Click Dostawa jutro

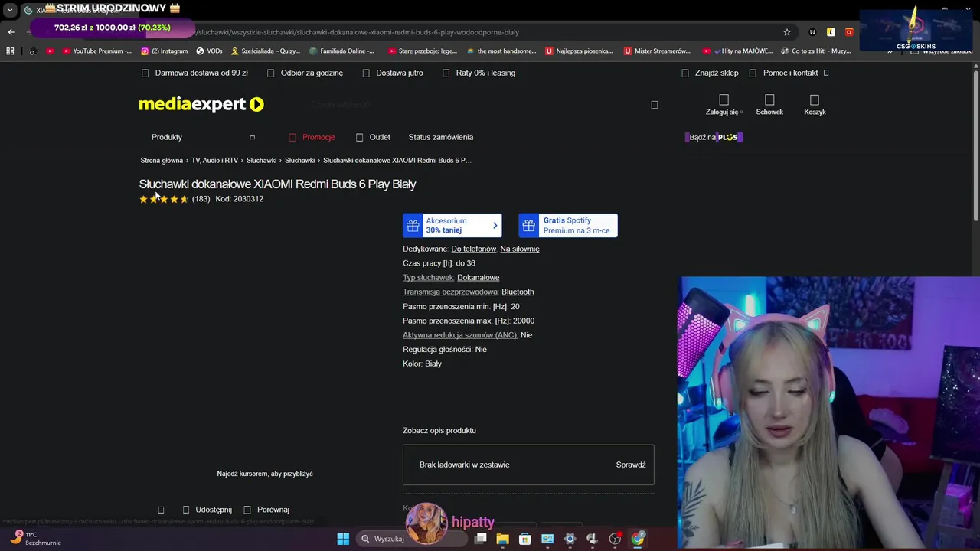click(392, 73)
